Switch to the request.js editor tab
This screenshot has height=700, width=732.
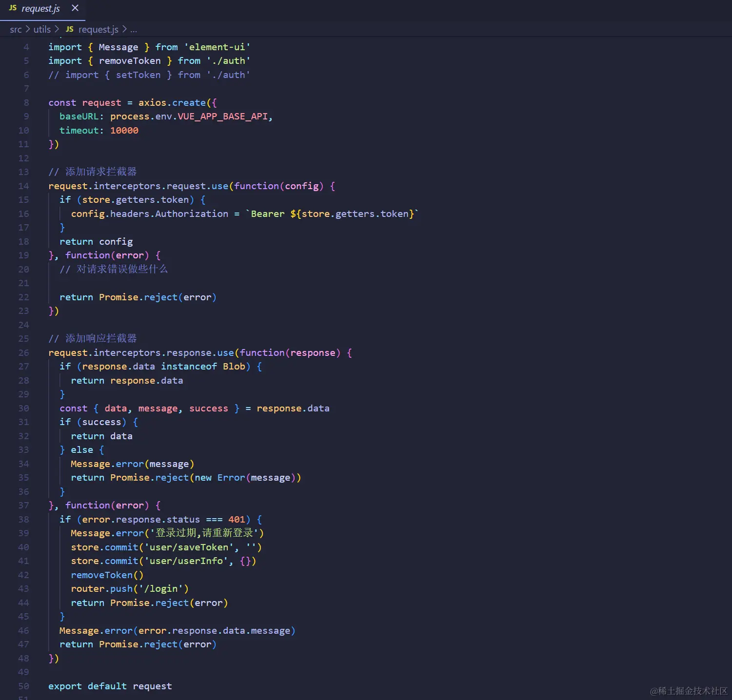tap(42, 9)
